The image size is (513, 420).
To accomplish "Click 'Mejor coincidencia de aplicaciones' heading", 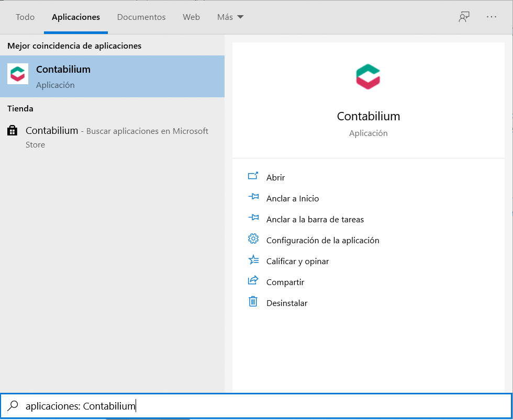I will [x=74, y=46].
